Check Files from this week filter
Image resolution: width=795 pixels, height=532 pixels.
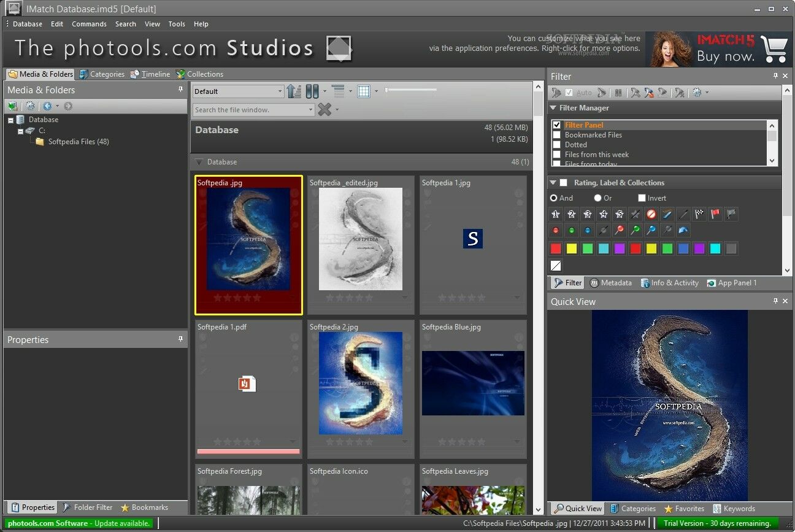(557, 155)
